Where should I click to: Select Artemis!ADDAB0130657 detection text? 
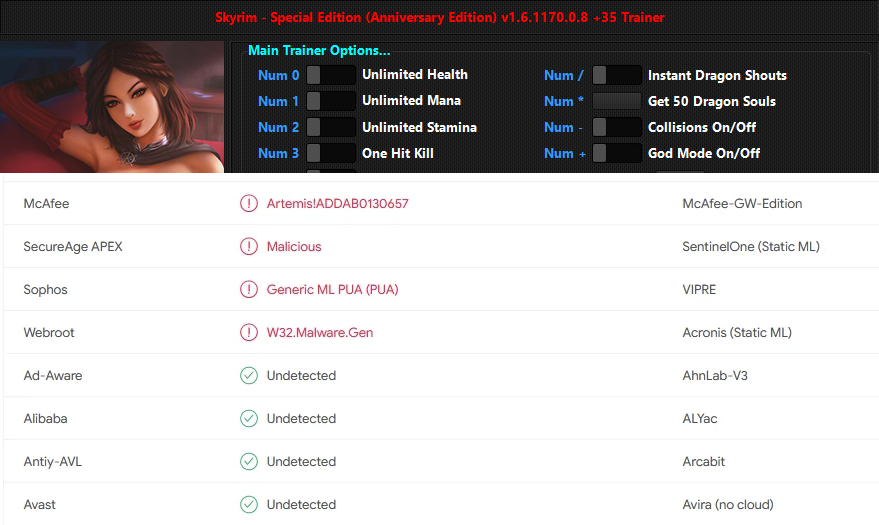point(337,203)
